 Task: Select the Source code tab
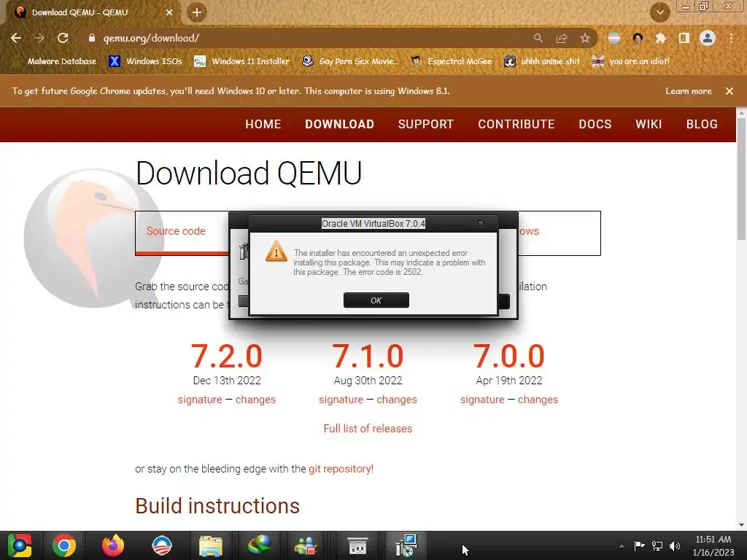(176, 231)
